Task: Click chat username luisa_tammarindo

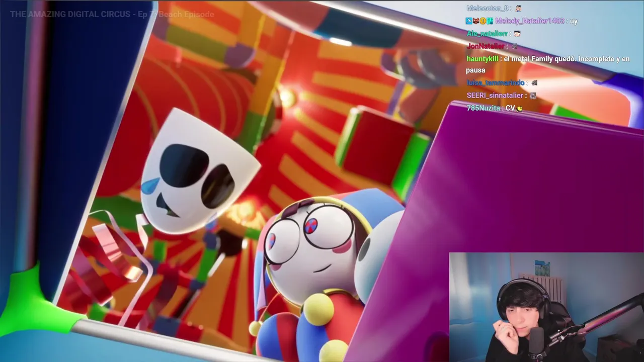Action: (496, 83)
